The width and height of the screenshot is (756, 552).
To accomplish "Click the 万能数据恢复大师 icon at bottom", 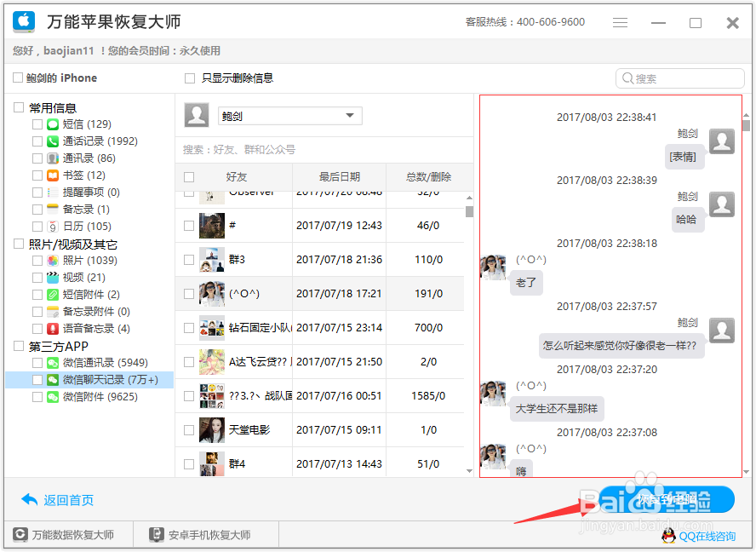I will (20, 535).
